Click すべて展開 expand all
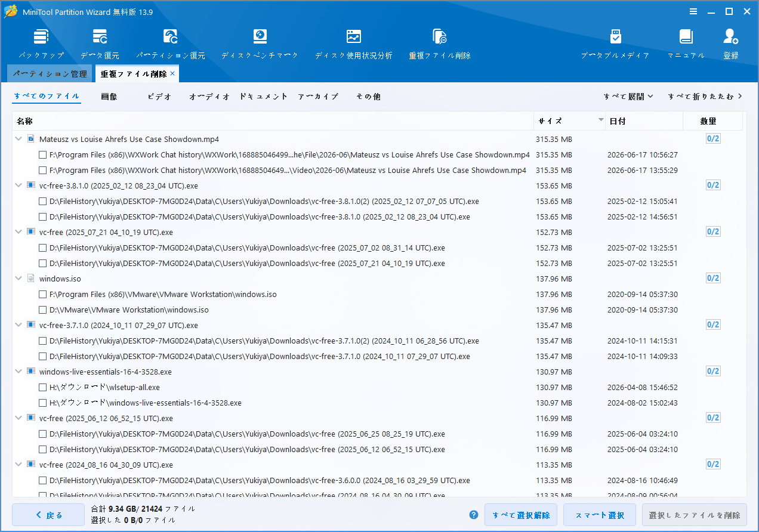Image resolution: width=759 pixels, height=532 pixels. click(628, 96)
